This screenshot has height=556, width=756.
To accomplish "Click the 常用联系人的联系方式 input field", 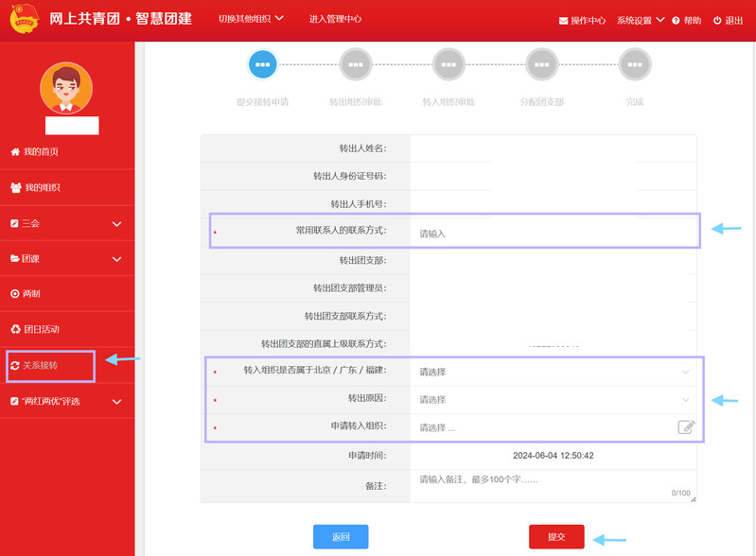I will click(554, 233).
